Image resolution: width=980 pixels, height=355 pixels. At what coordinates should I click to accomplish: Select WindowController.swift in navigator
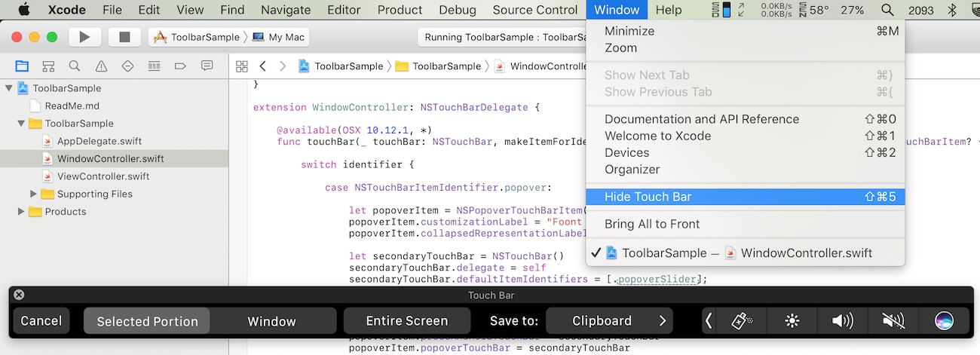[111, 159]
